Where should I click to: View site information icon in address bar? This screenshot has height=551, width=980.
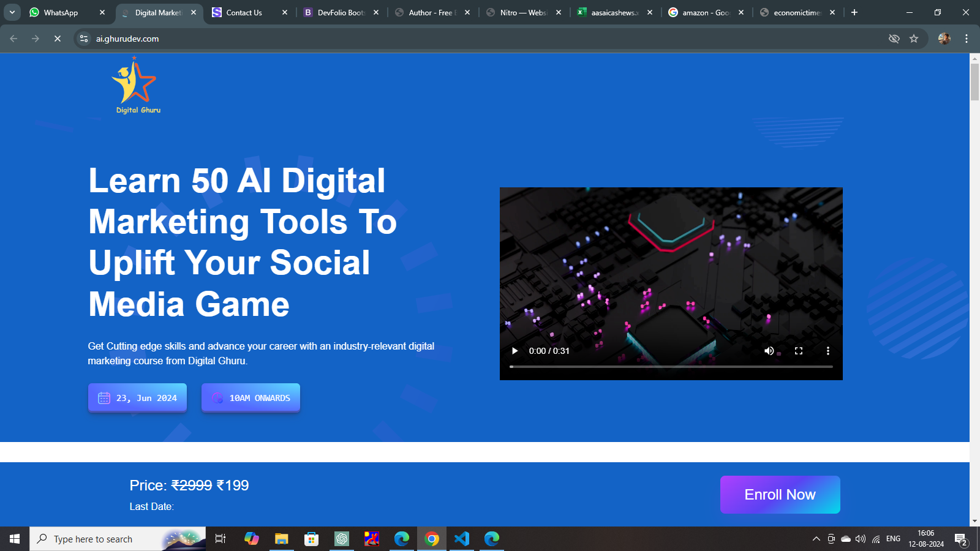click(x=84, y=39)
